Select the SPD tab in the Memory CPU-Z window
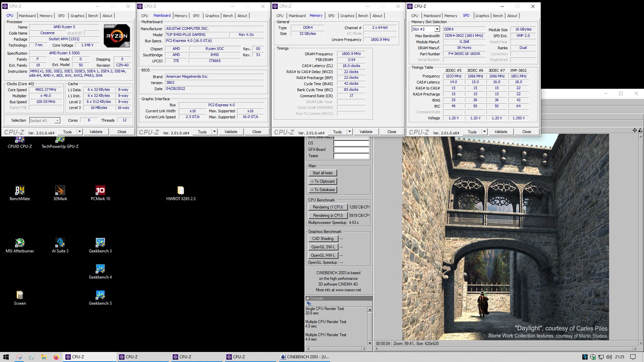 coord(331,16)
